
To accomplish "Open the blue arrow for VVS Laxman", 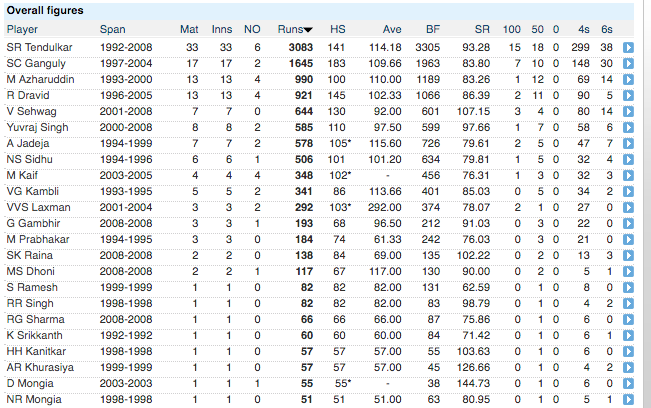I will tap(628, 208).
